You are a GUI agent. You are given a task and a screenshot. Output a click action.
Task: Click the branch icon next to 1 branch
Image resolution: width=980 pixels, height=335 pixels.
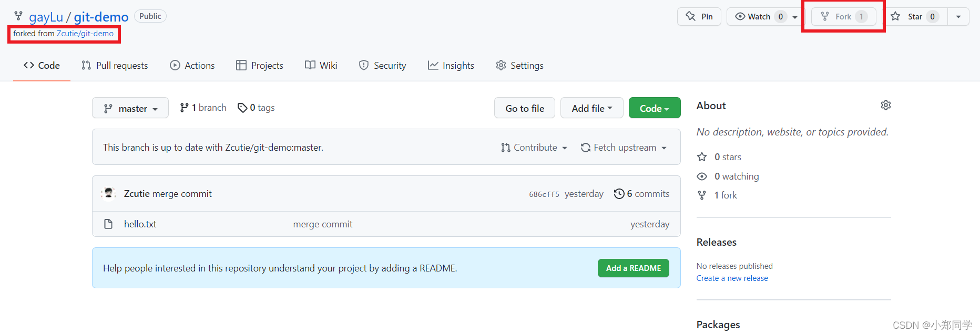point(184,108)
